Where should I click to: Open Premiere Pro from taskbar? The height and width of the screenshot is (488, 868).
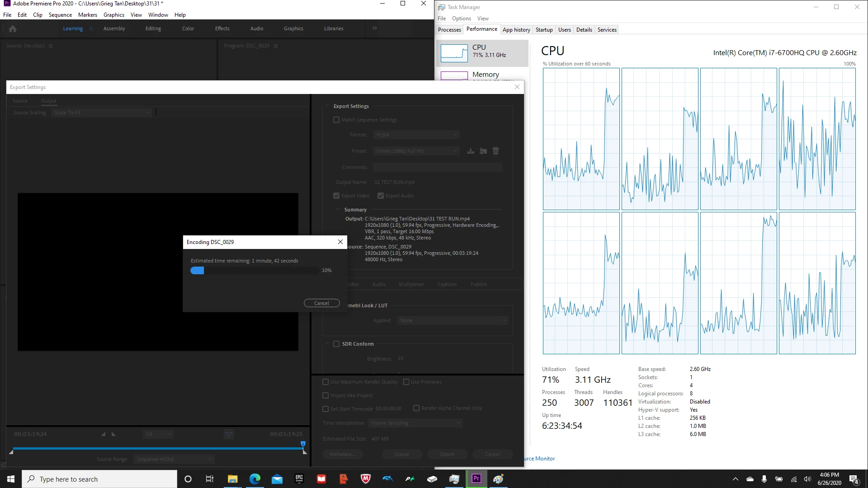click(x=476, y=479)
